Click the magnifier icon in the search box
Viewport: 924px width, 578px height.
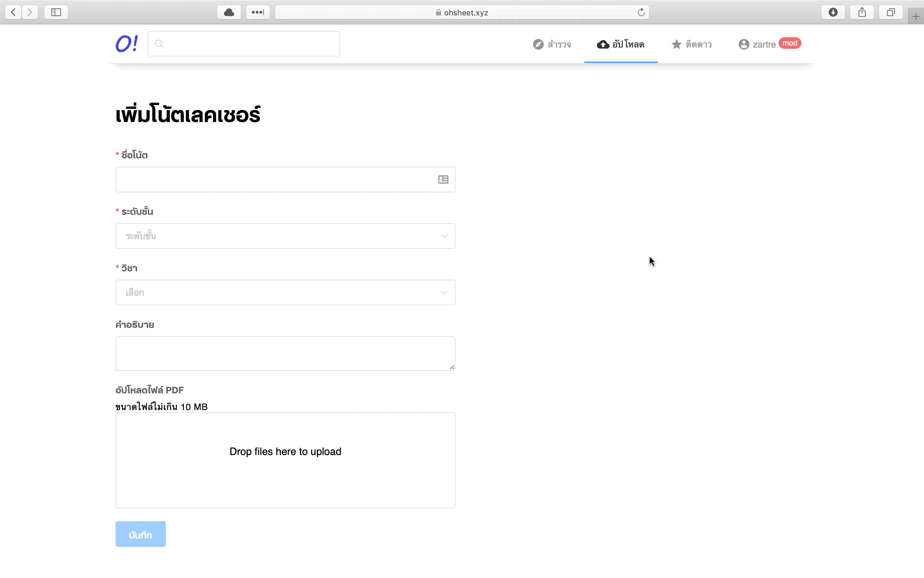point(159,44)
